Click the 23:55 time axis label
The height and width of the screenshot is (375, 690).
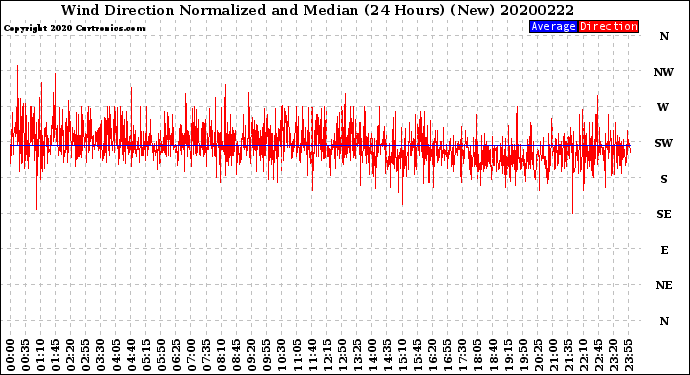628,355
